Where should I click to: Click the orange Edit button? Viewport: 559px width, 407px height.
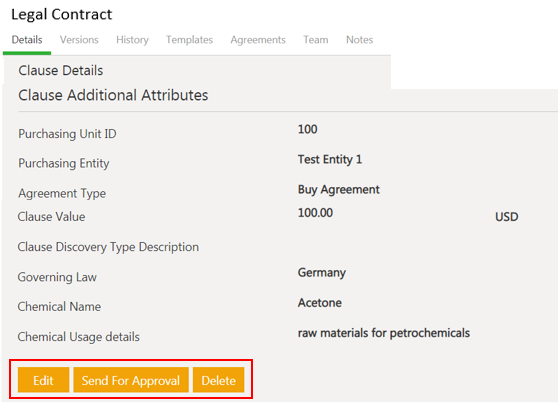point(43,380)
